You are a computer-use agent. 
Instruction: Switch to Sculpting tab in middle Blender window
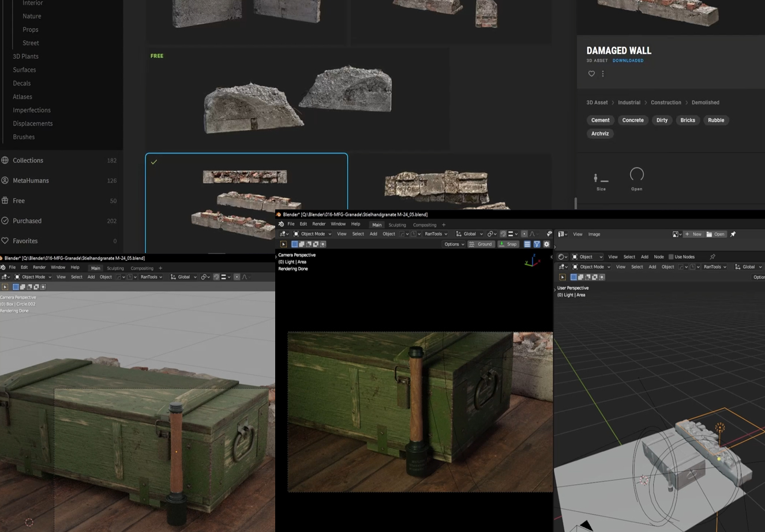(x=397, y=225)
